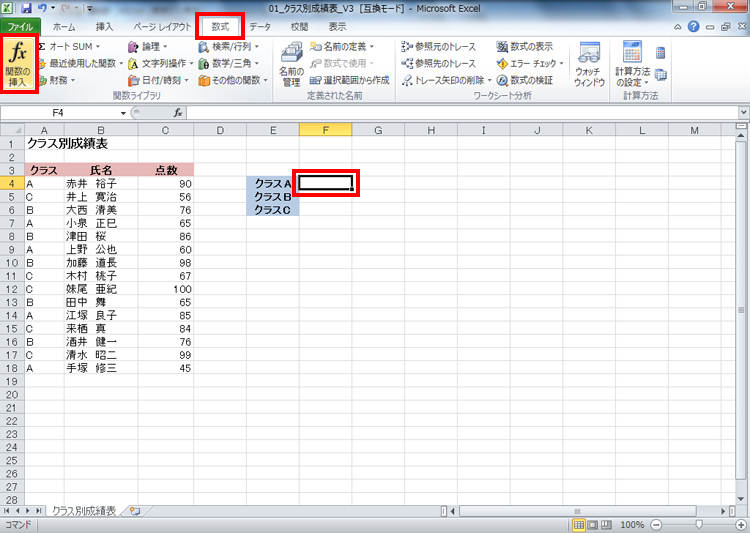Customize Quick Access Toolbar dropdown
Image resolution: width=750 pixels, height=533 pixels.
pos(89,8)
